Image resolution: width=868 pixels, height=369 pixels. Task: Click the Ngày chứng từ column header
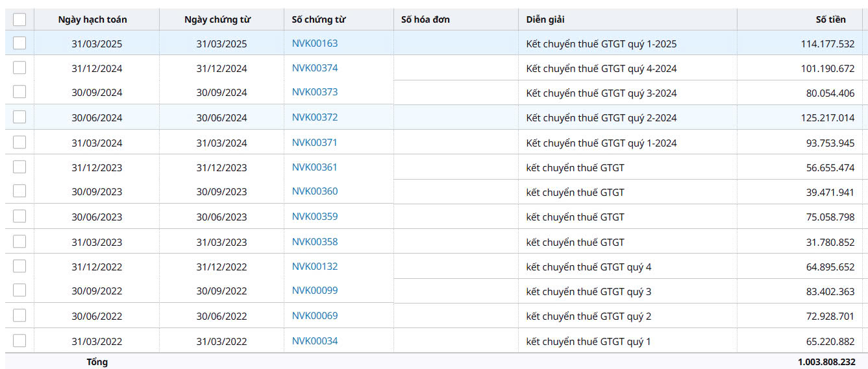tap(217, 19)
